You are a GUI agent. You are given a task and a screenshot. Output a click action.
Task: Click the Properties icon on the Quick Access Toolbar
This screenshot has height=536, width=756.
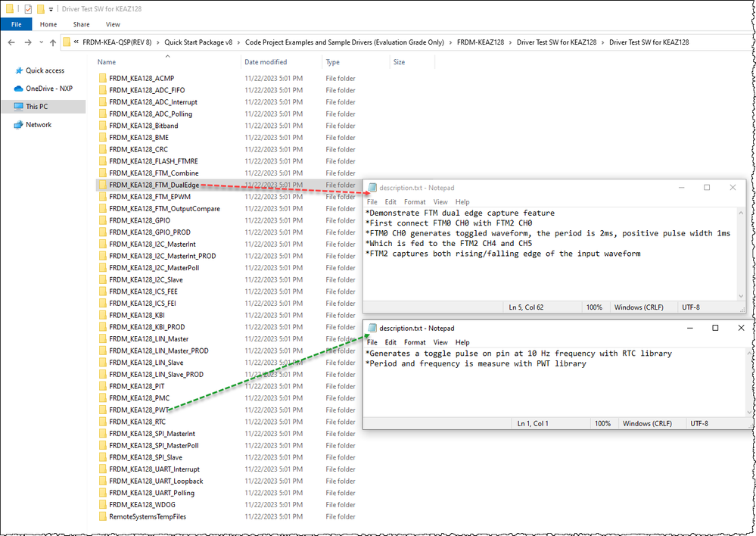click(27, 8)
